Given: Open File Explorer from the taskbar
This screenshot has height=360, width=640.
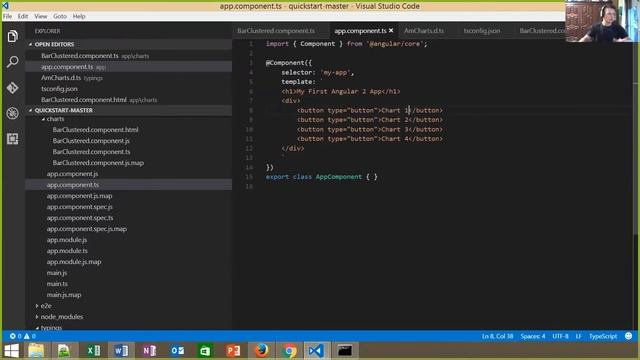Looking at the screenshot, I should pyautogui.click(x=36, y=351).
